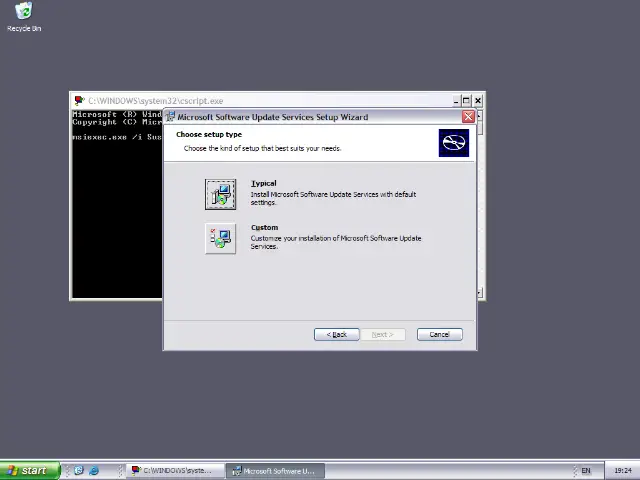Screen dimensions: 640x480
Task: Click the cscript.exe window title icon
Action: 79,100
